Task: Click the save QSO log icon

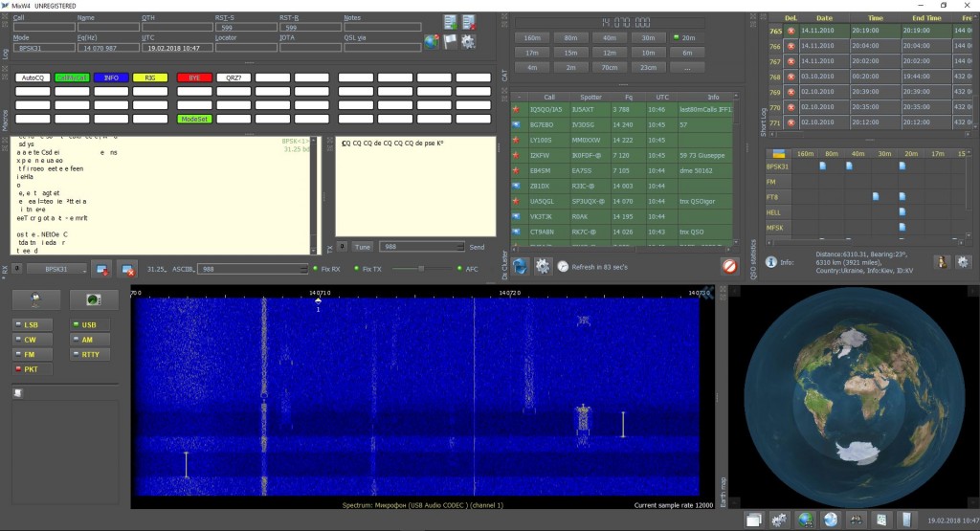Action: point(450,22)
